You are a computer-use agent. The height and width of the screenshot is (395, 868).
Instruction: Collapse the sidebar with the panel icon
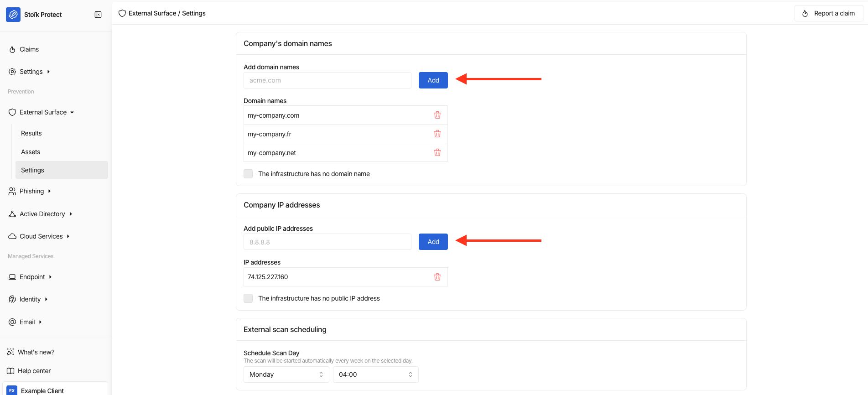(x=98, y=15)
